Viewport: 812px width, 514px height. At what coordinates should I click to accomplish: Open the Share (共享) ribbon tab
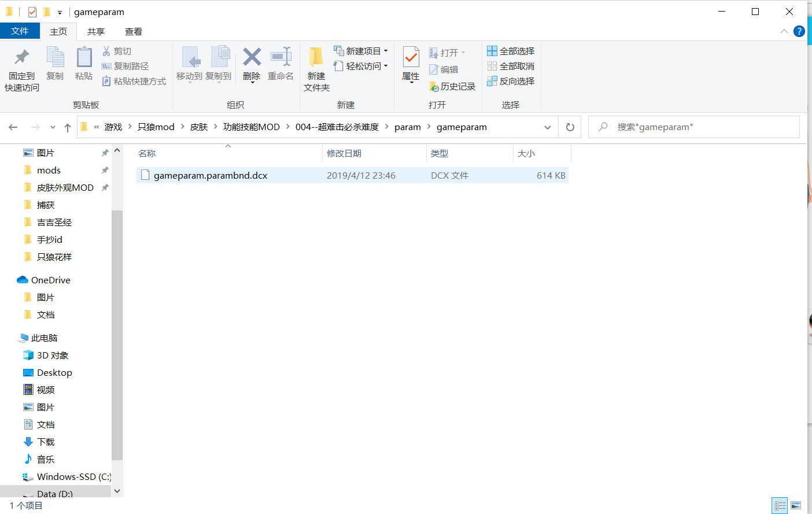pos(95,32)
